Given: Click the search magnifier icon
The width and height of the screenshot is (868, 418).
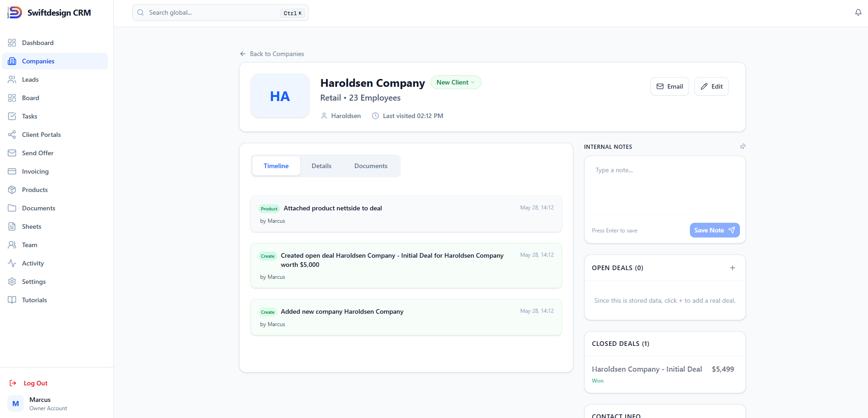Looking at the screenshot, I should [x=140, y=12].
